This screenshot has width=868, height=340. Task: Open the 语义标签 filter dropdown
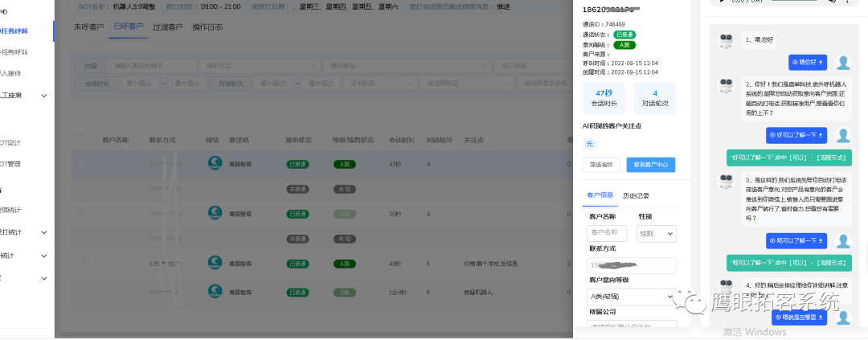(535, 66)
